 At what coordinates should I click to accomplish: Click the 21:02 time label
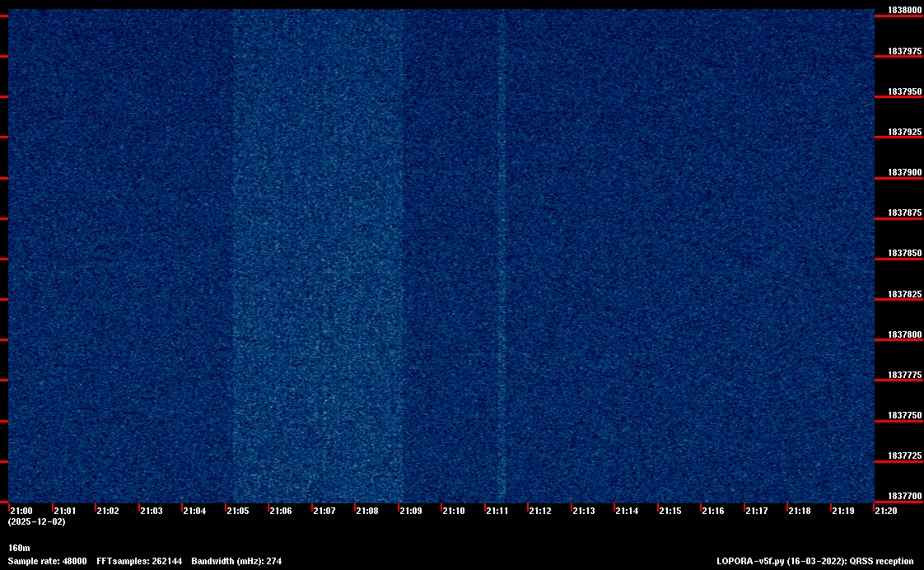pos(108,511)
